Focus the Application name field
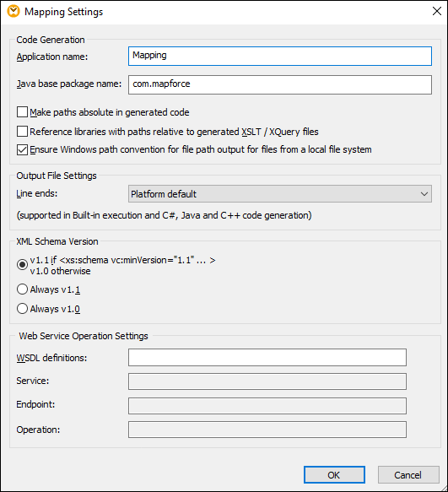 coord(280,57)
